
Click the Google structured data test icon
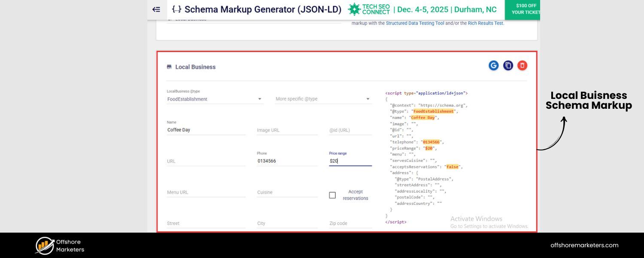493,65
